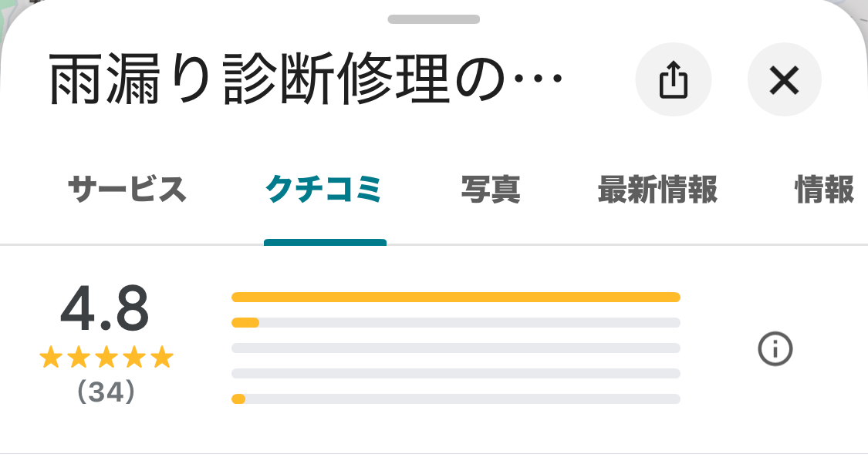The height and width of the screenshot is (464, 868).
Task: Click the last star under 4.8
Action: coord(162,358)
